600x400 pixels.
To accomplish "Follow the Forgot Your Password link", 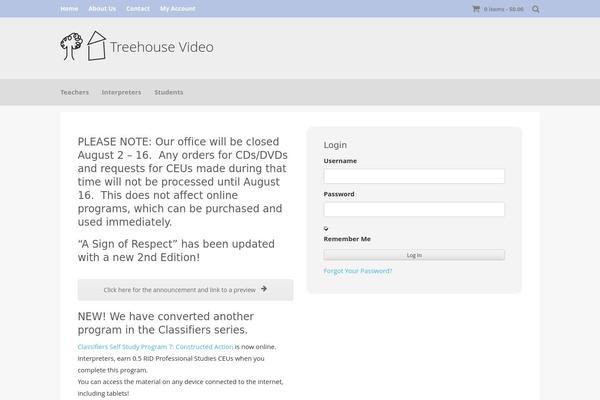I will click(x=358, y=271).
